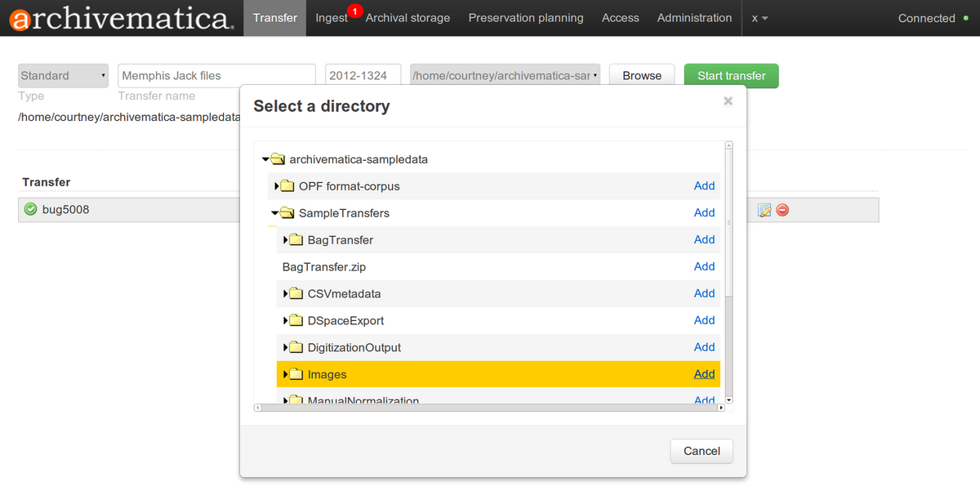Click the DSpaceExport folder icon
Viewport: 980px width, 486px height.
[x=295, y=320]
